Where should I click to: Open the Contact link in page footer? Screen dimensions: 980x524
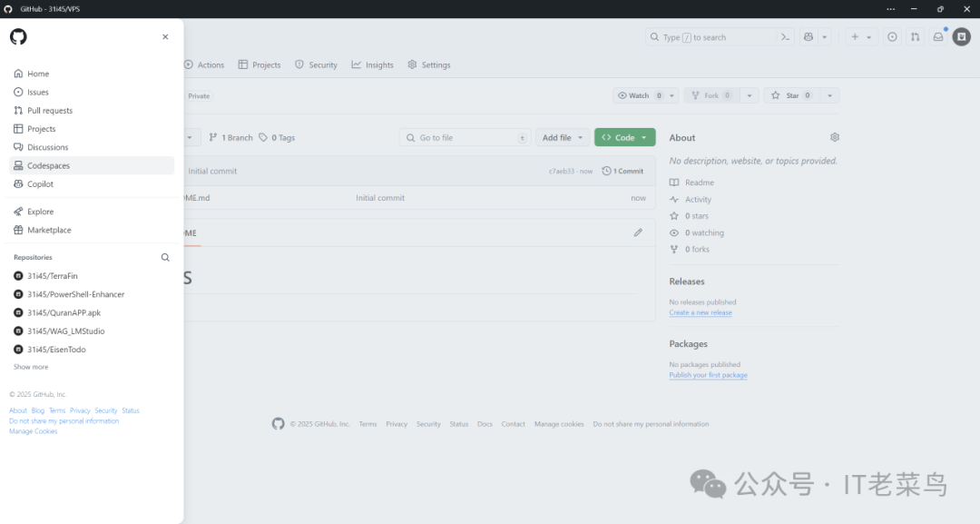[x=513, y=424]
